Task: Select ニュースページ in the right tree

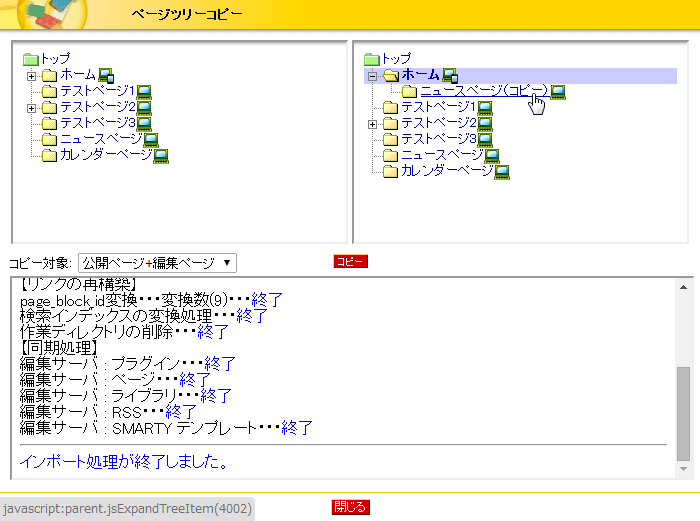Action: coord(442,155)
